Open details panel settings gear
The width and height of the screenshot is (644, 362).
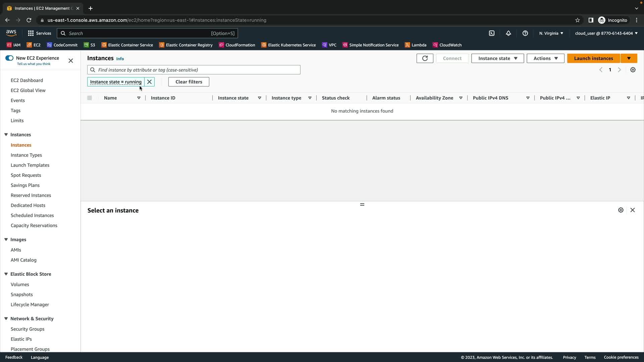click(621, 210)
